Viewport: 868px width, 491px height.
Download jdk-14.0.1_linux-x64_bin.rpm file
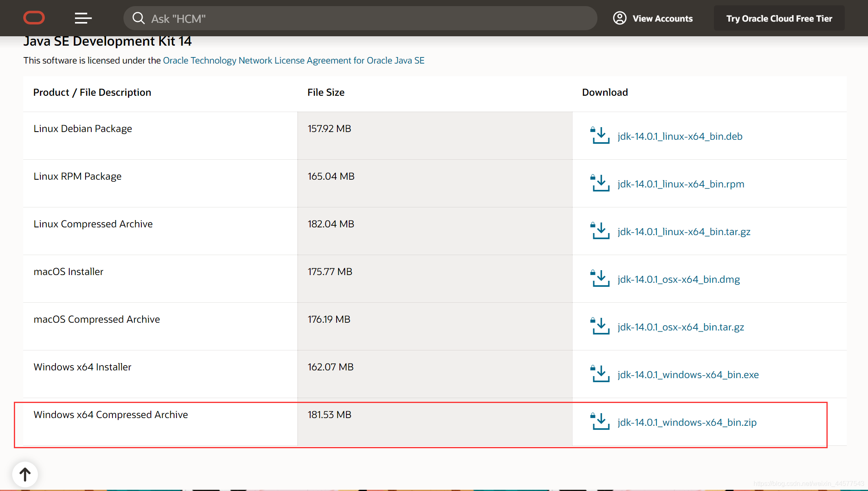[681, 184]
